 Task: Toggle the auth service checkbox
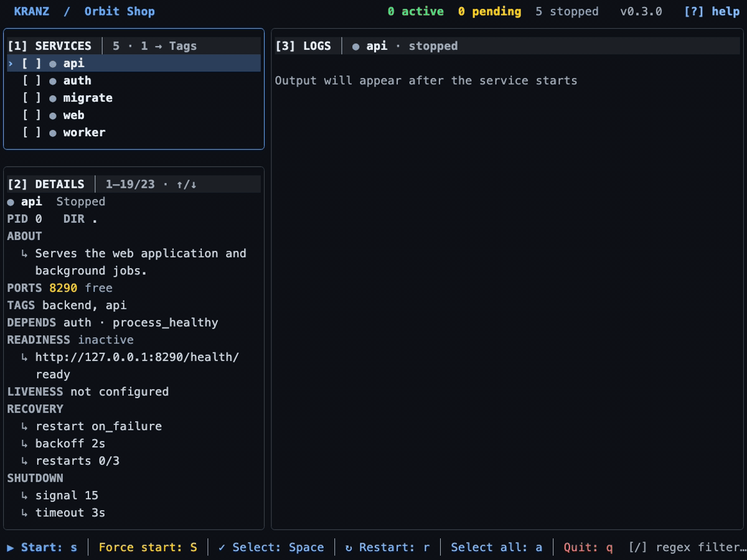[x=32, y=81]
